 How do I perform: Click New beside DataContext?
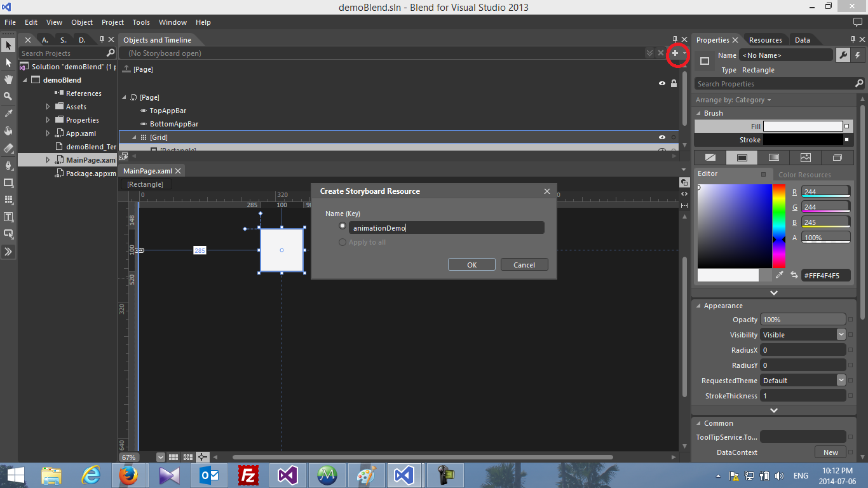pos(830,452)
